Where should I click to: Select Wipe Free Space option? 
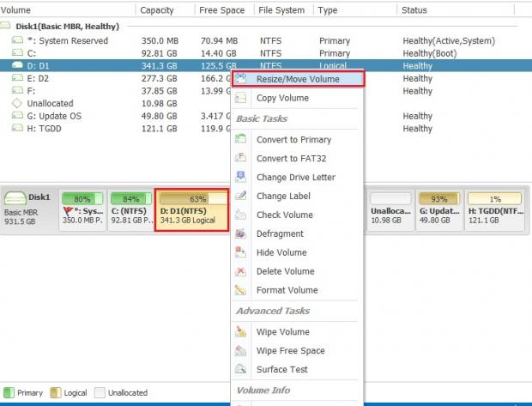290,350
